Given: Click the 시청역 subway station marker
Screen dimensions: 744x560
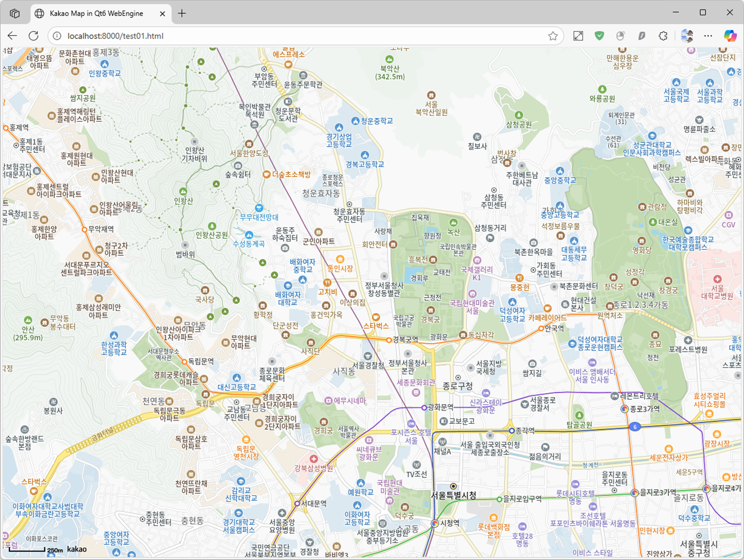Looking at the screenshot, I should tap(435, 523).
